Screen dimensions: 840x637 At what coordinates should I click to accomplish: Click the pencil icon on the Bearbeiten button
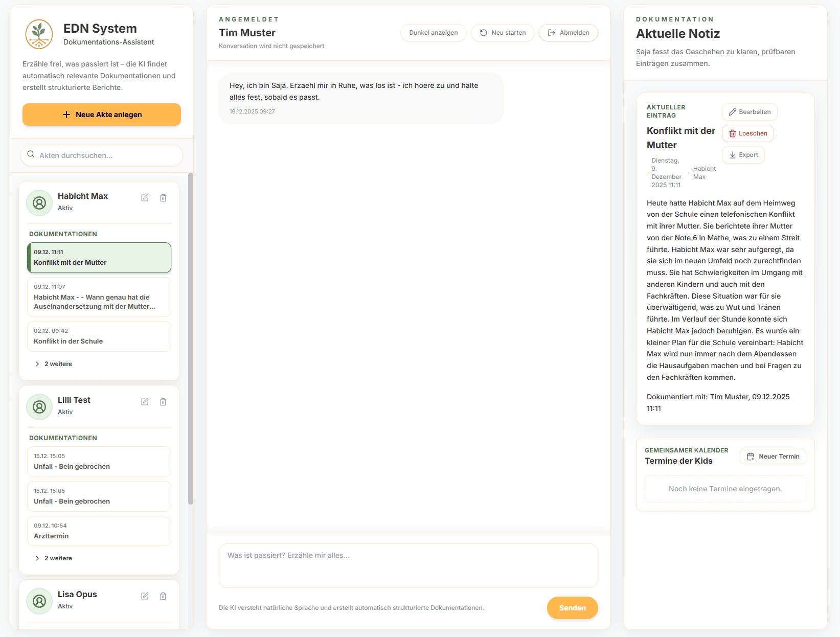[732, 111]
